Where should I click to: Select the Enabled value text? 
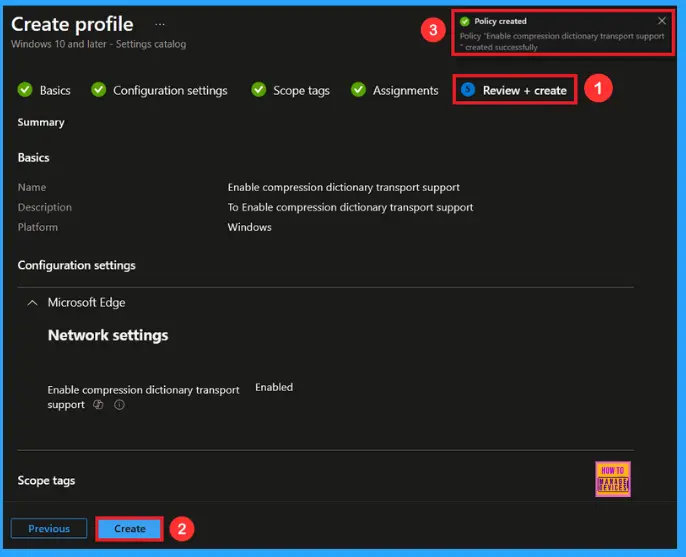pos(274,387)
